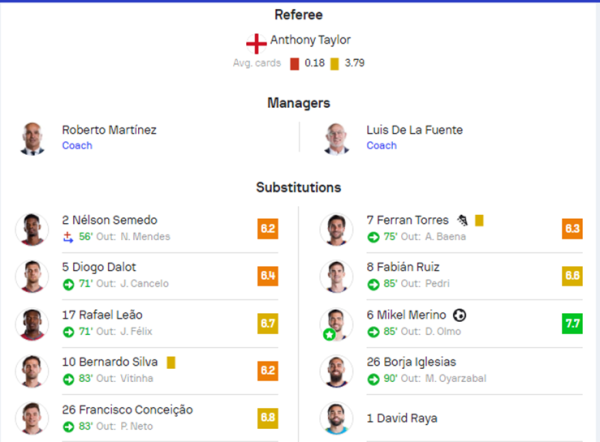Click Borja Iglesias' player avatar

click(336, 371)
